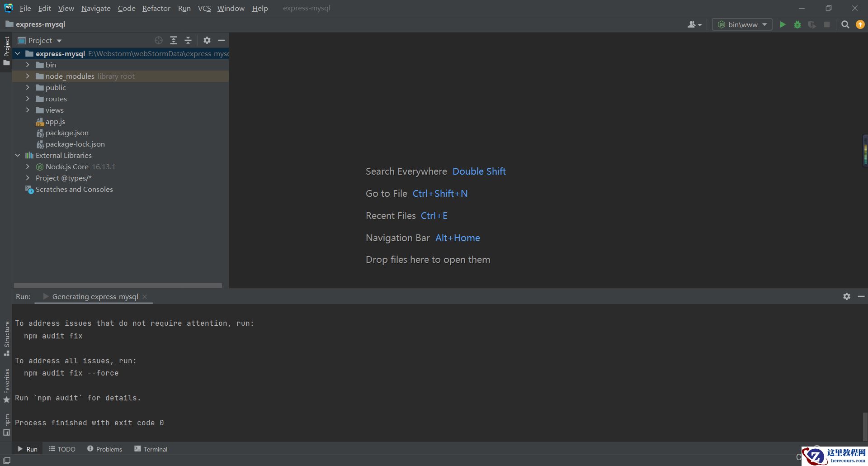Expand the bin folder
Screen dimensions: 868x466
point(28,65)
